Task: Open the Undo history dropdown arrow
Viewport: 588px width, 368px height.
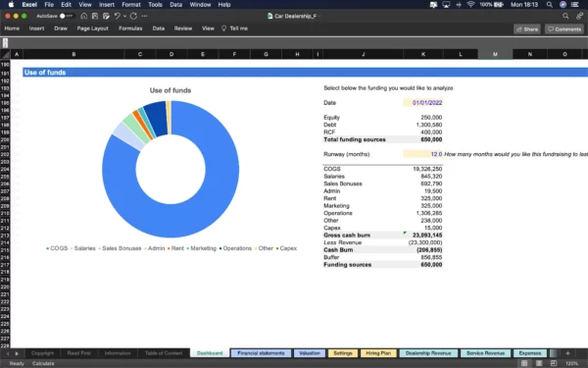Action: (124, 16)
